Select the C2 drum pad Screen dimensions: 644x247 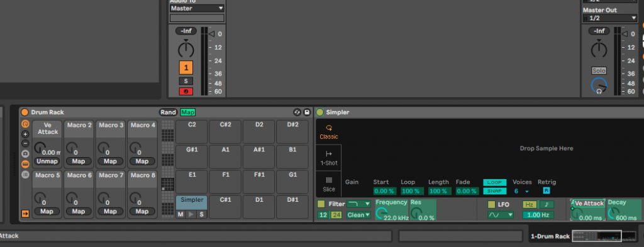[x=192, y=132]
